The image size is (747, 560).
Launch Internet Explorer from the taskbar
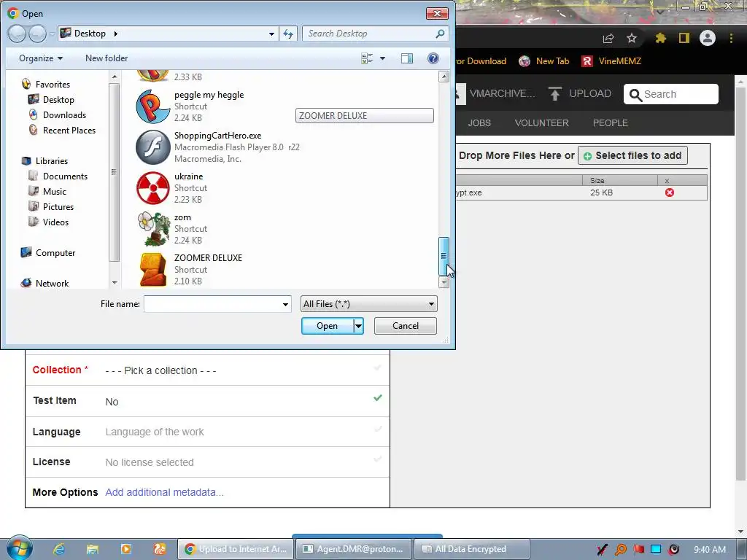59,549
